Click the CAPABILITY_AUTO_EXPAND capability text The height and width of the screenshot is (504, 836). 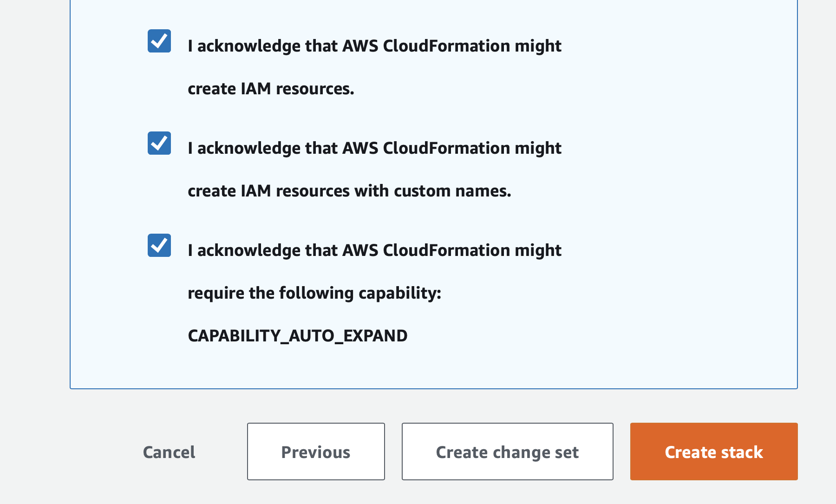[x=297, y=335]
